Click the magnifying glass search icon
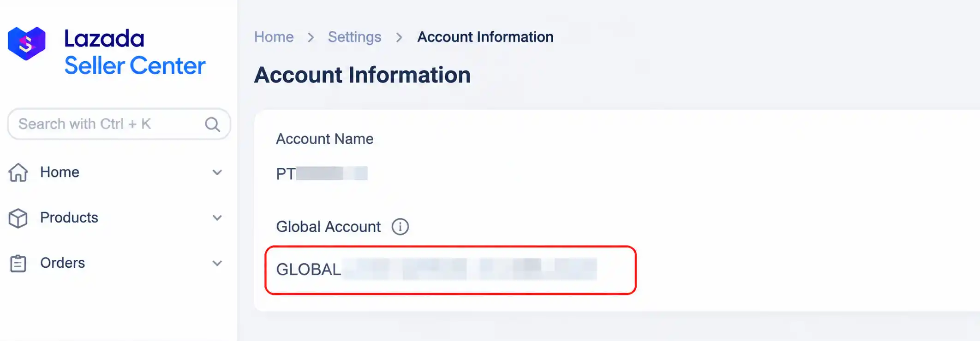Image resolution: width=980 pixels, height=341 pixels. [212, 124]
